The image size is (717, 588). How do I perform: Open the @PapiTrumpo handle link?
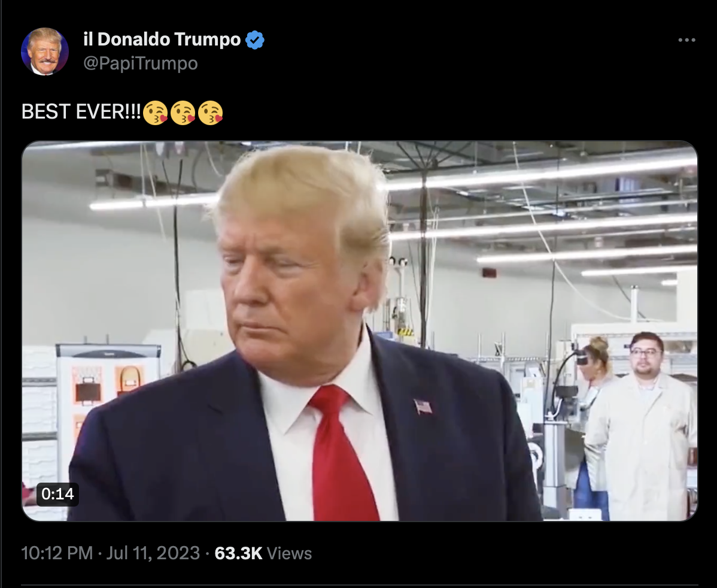(x=141, y=63)
